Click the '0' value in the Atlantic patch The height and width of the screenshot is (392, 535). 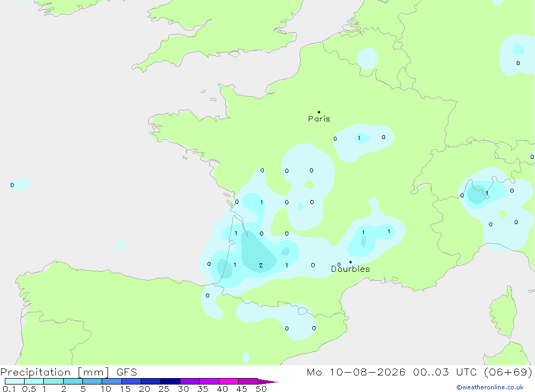(12, 185)
